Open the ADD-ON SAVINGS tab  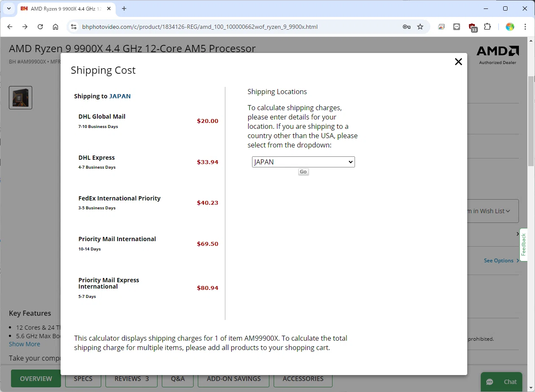tap(234, 378)
